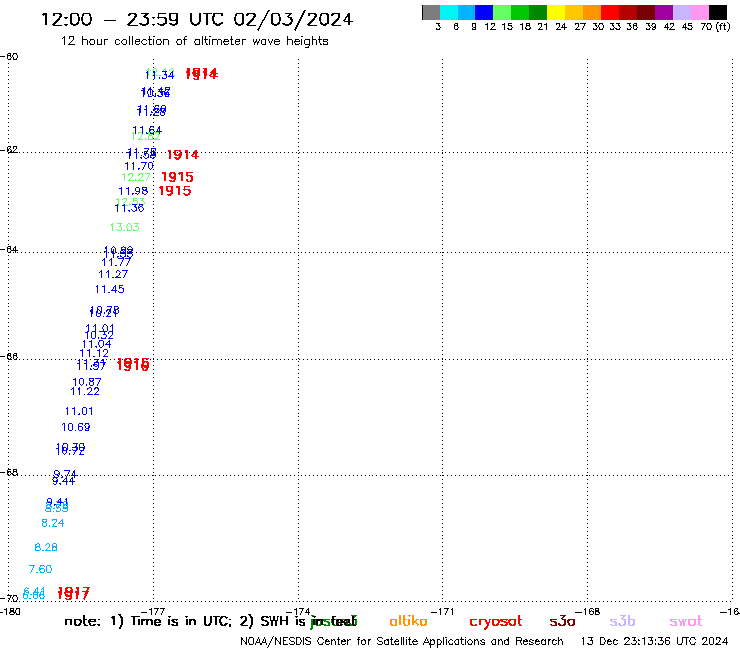Screen dimensions: 740x650
Task: Click the light blue 8.28 value
Action: point(46,548)
